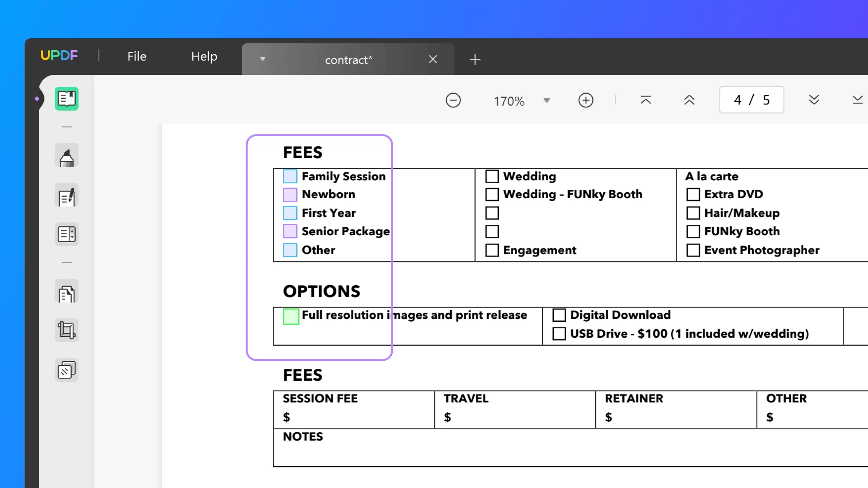Toggle the Wedding checkbox
The height and width of the screenshot is (488, 868).
(492, 175)
